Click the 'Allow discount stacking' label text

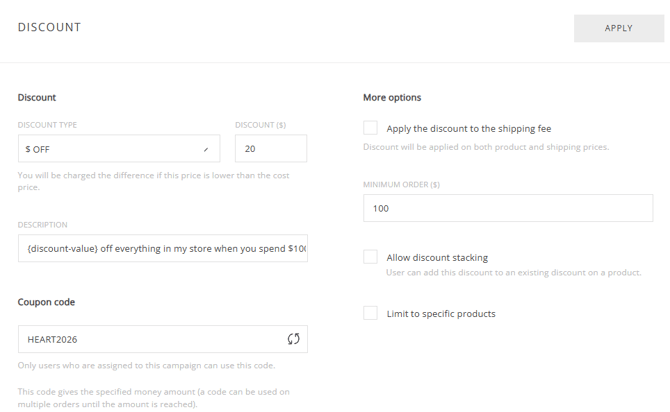pyautogui.click(x=437, y=257)
